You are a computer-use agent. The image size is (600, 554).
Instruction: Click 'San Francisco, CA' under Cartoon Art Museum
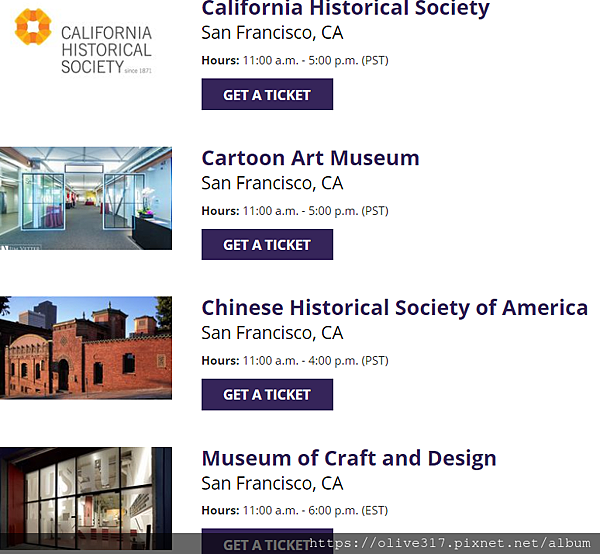(x=272, y=183)
